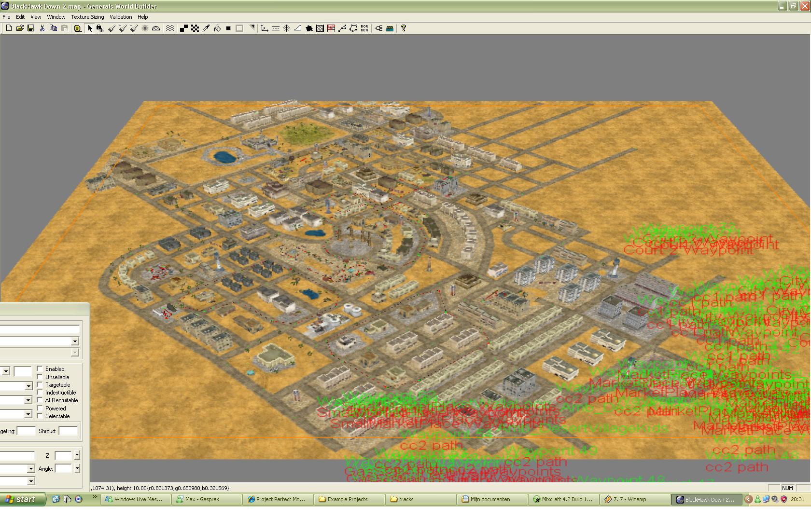
Task: Tick the Unsellable checkbox
Action: [x=40, y=377]
